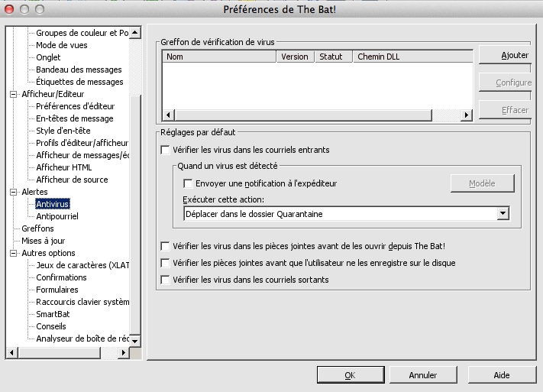The height and width of the screenshot is (392, 543).
Task: Collapse the 'Autres options' tree section
Action: [13, 254]
